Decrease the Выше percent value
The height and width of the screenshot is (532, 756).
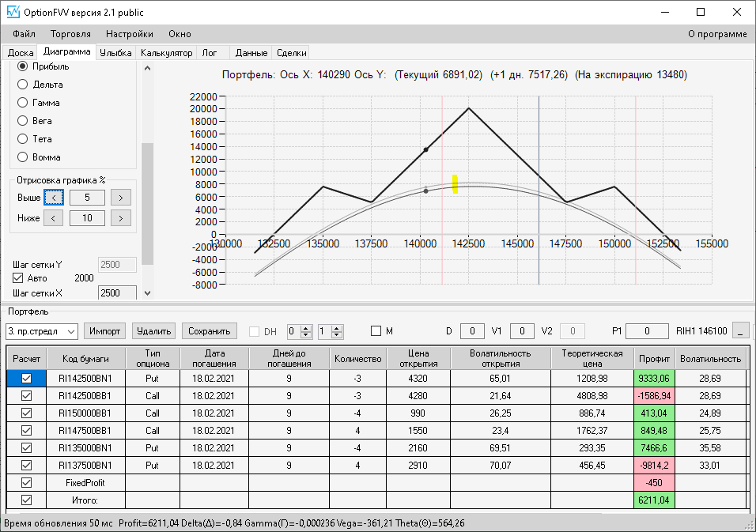click(x=54, y=198)
